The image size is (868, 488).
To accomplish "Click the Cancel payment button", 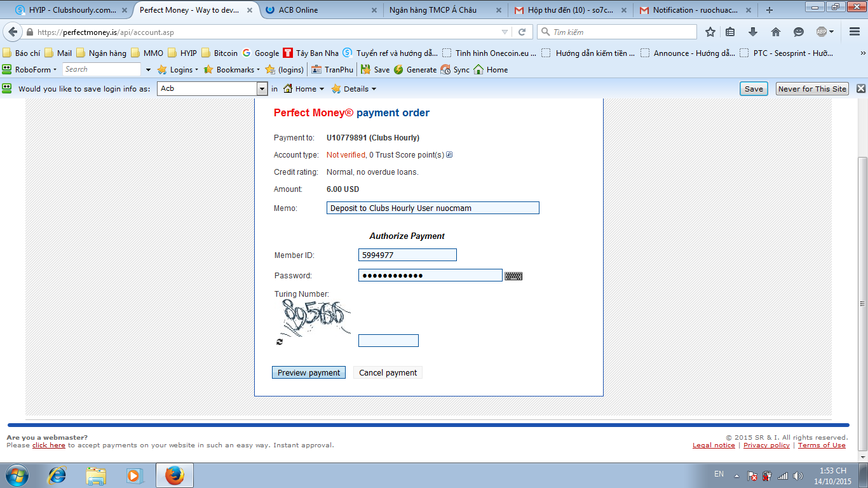I will [388, 373].
